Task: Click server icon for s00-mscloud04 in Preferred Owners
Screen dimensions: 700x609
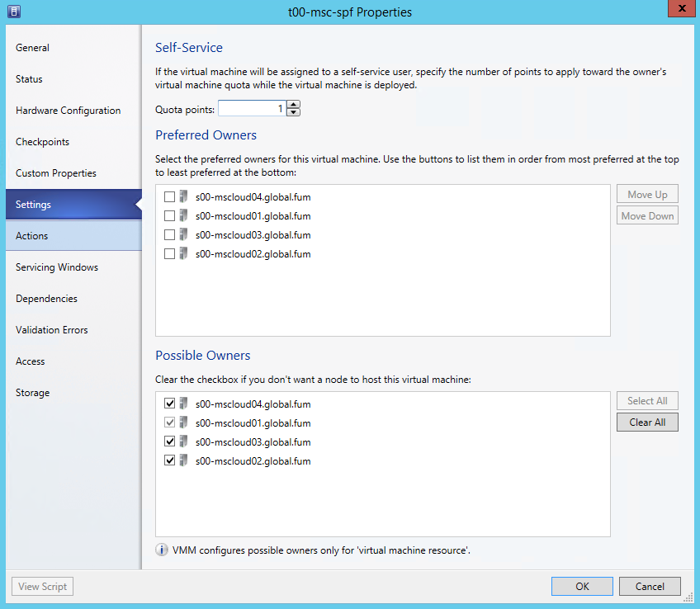Action: point(183,196)
